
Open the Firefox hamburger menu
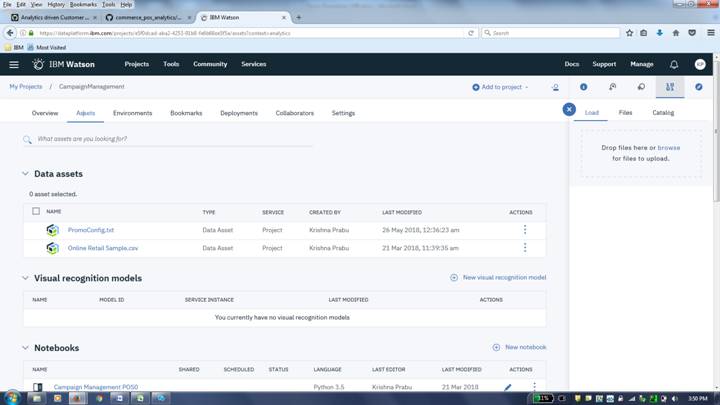pos(710,33)
